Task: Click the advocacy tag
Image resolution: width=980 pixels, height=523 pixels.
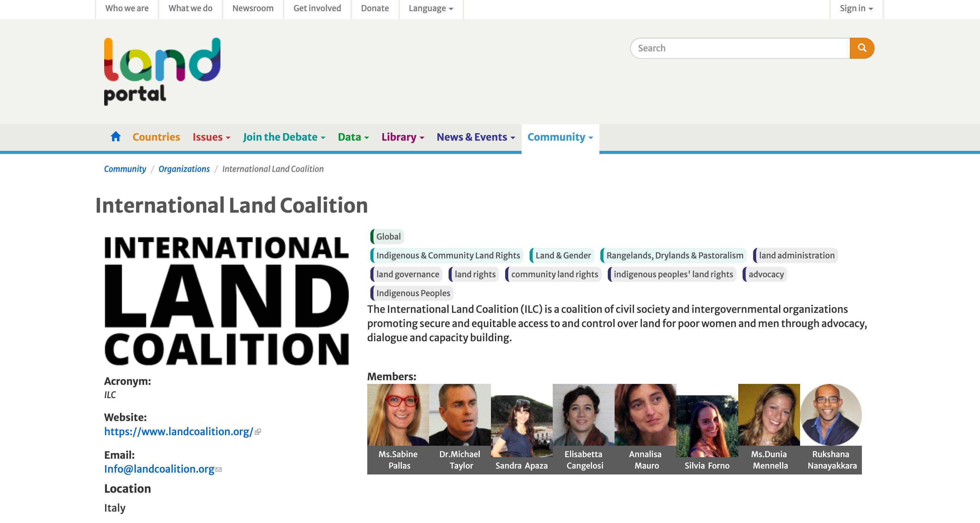Action: click(765, 274)
